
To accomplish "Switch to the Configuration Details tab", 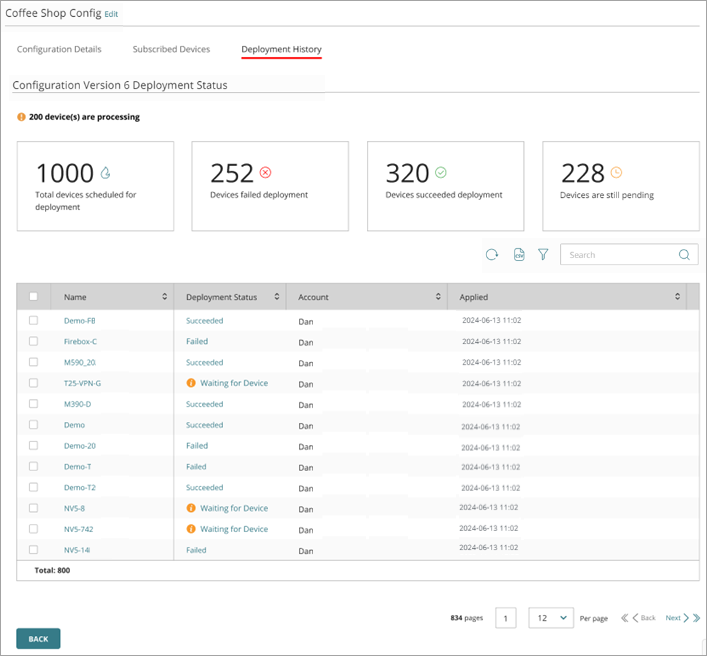I will point(59,49).
